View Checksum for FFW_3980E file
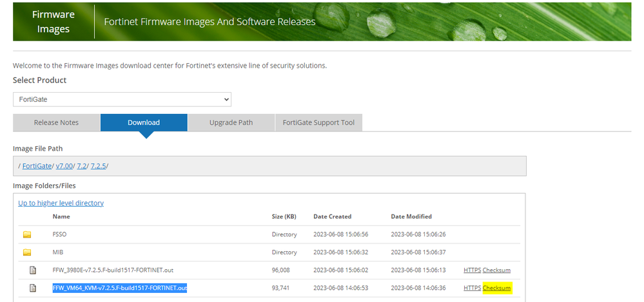Screen dimensions: 644x302 pos(496,270)
